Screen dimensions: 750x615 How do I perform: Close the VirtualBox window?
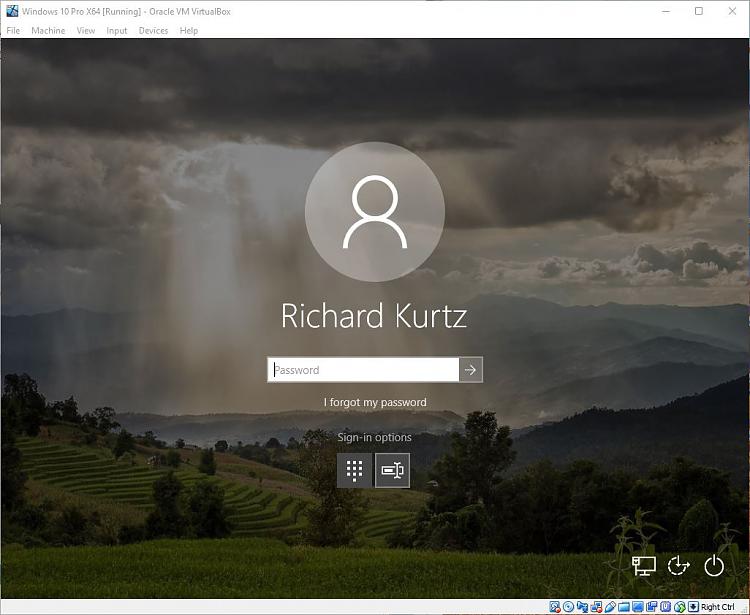(732, 11)
